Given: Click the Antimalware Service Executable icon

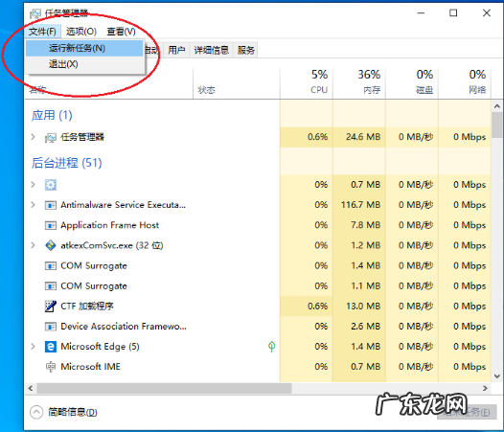Looking at the screenshot, I should coord(51,205).
